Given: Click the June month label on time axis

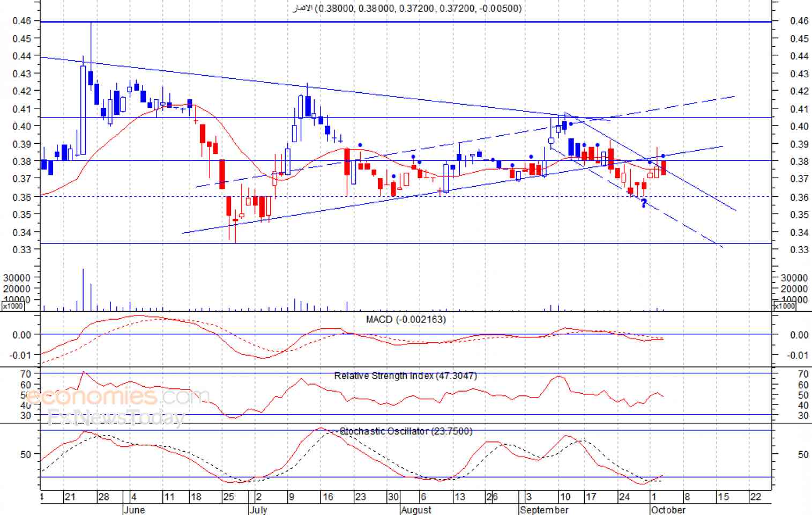Looking at the screenshot, I should point(134,510).
